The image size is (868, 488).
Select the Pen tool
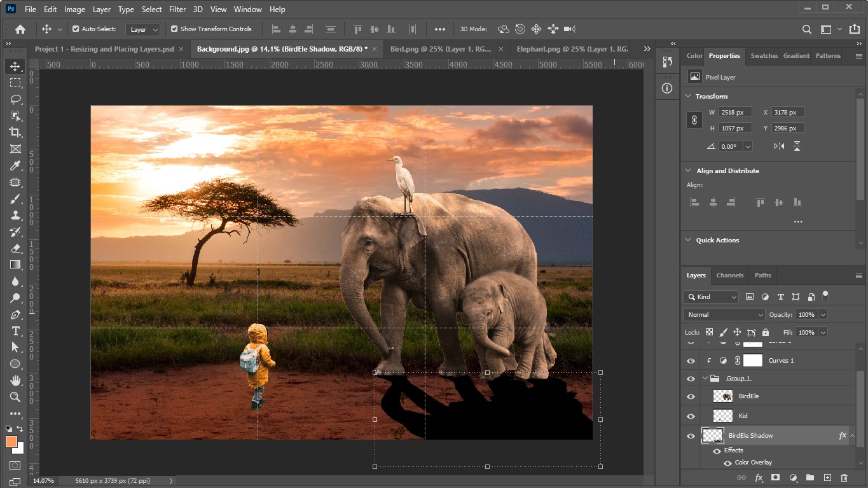click(15, 314)
